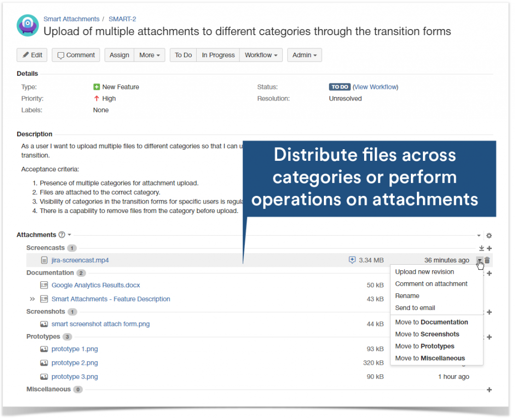Click the New Feature issue type icon
Viewport: 515px width, 420px height.
(x=97, y=86)
